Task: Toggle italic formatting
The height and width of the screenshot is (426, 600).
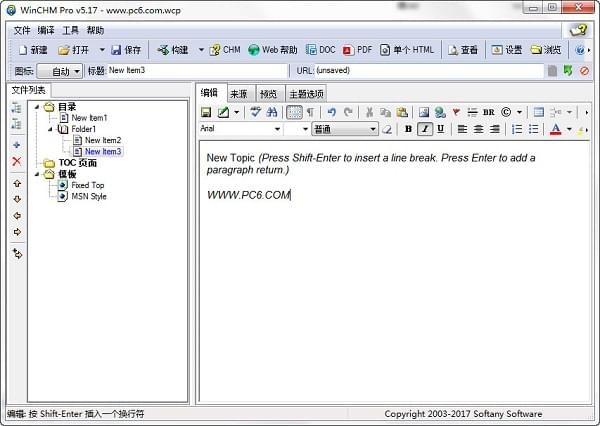Action: tap(424, 129)
